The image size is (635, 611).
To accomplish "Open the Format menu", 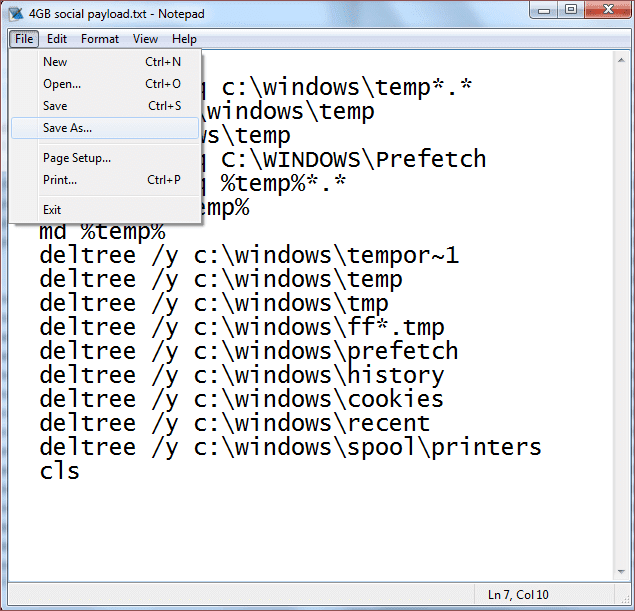I will [x=100, y=39].
